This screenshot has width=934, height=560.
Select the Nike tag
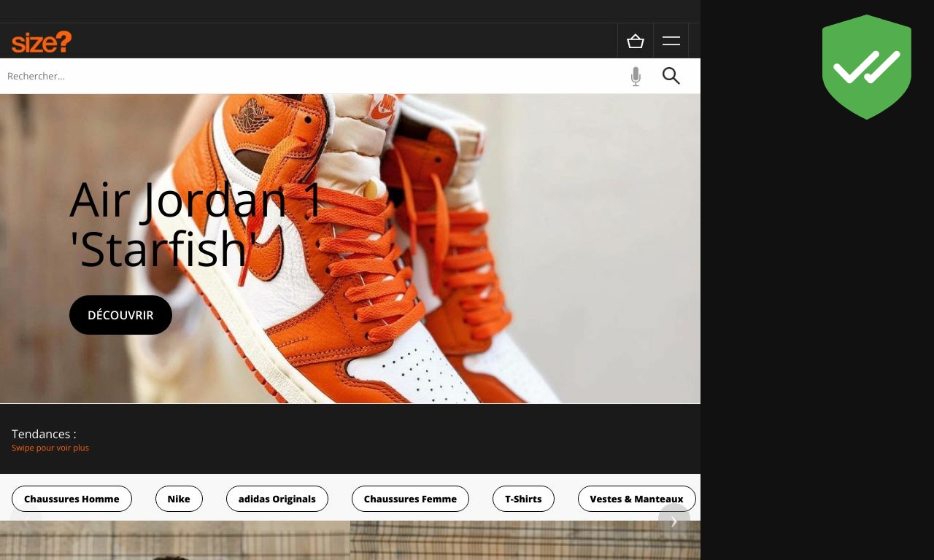[179, 499]
